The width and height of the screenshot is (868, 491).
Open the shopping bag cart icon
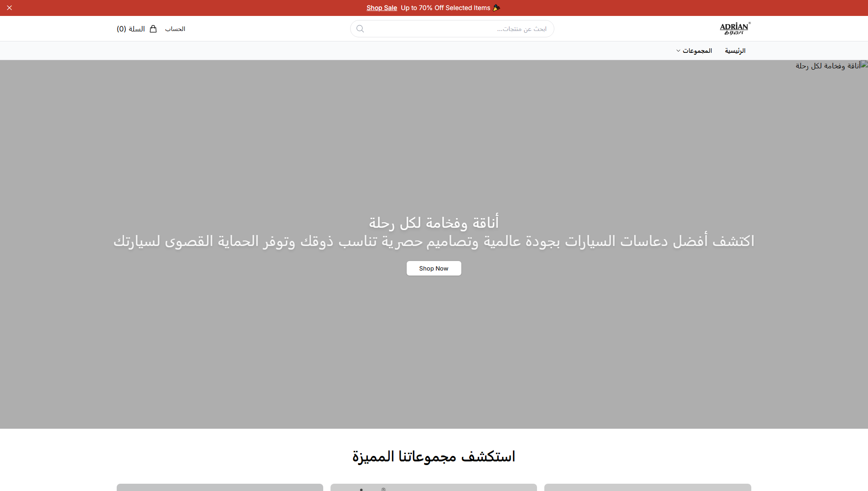(153, 29)
